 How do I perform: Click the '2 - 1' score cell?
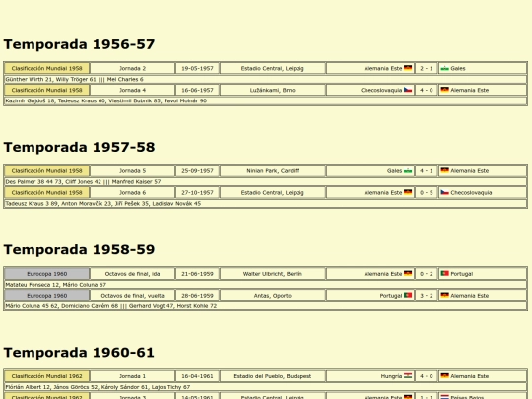coord(427,68)
